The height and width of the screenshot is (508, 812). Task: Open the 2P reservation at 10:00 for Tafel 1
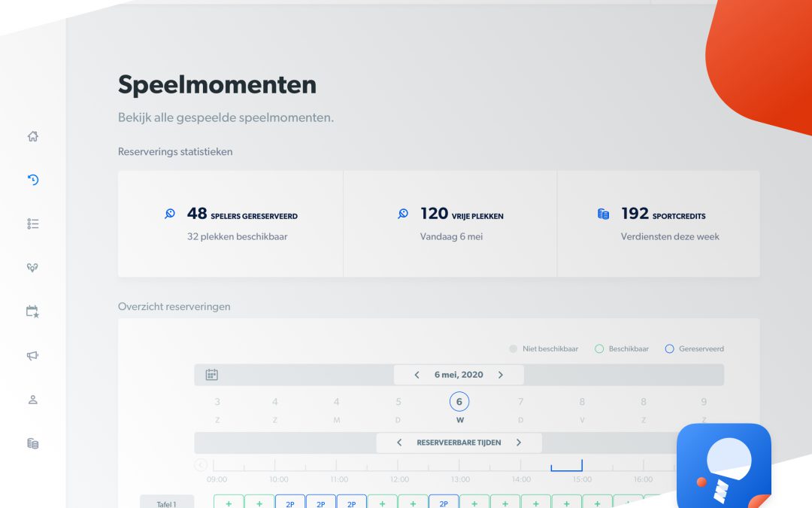coord(290,503)
